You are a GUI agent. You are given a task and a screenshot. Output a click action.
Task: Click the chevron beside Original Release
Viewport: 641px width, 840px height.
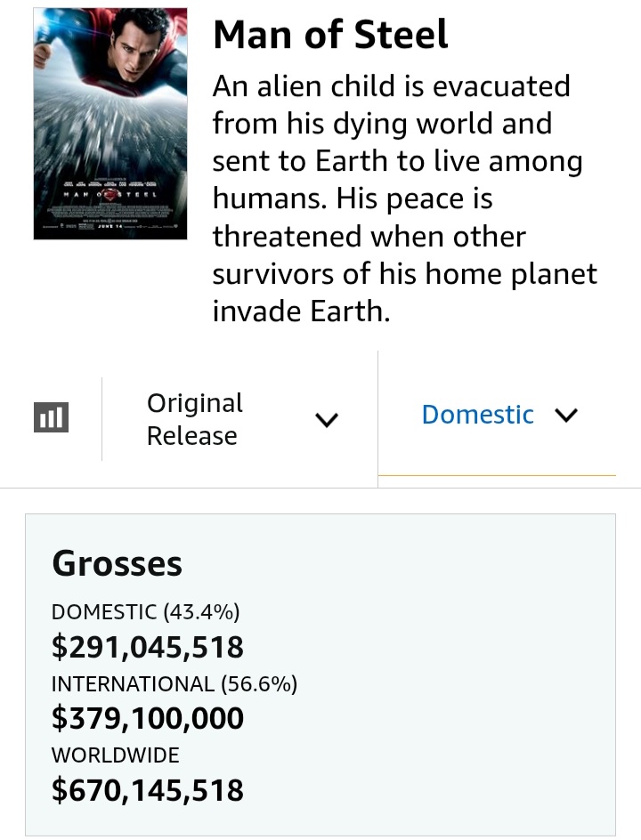click(x=327, y=419)
